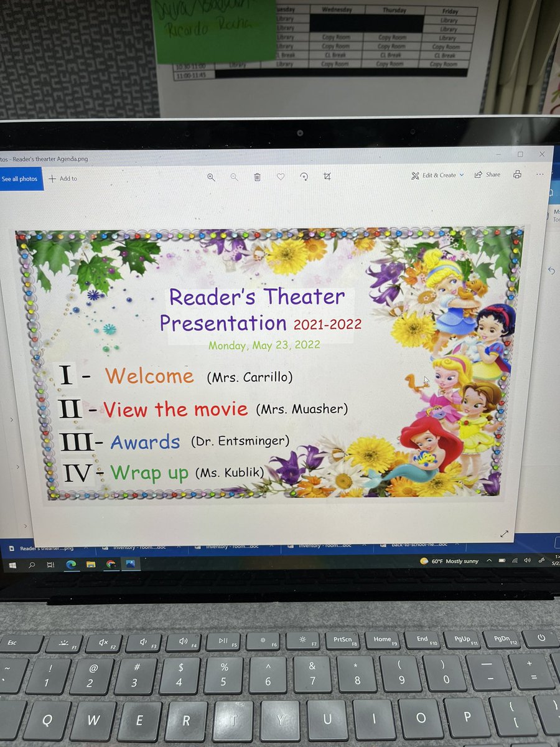
Task: Open Task View from the taskbar
Action: [x=51, y=565]
